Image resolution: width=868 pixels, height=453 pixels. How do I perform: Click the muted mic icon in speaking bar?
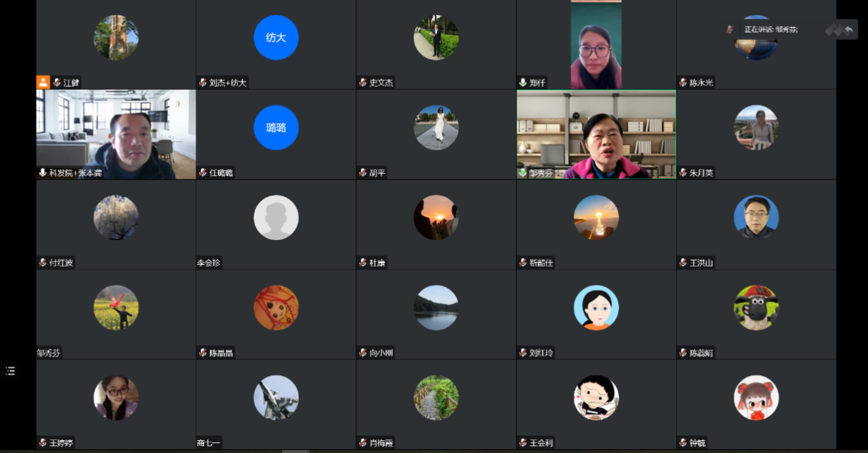click(x=730, y=29)
